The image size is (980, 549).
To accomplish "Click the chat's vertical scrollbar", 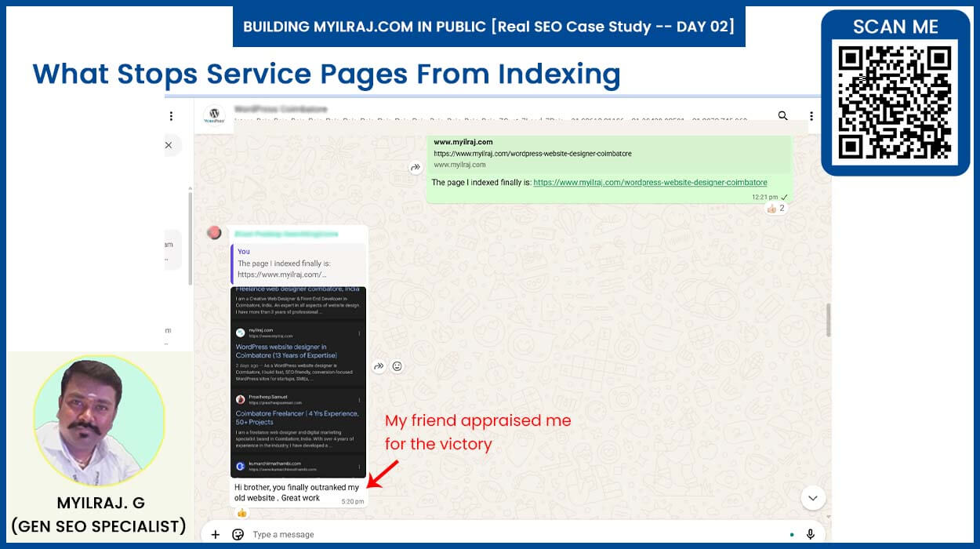I will pyautogui.click(x=828, y=320).
